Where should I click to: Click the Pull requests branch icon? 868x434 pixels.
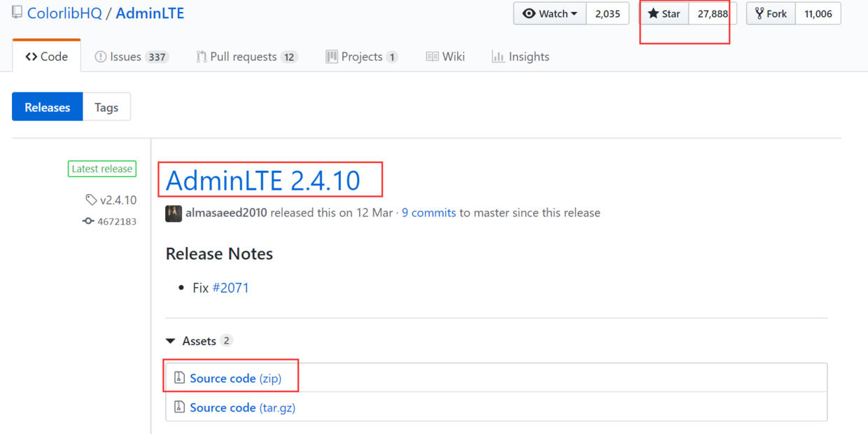click(202, 57)
